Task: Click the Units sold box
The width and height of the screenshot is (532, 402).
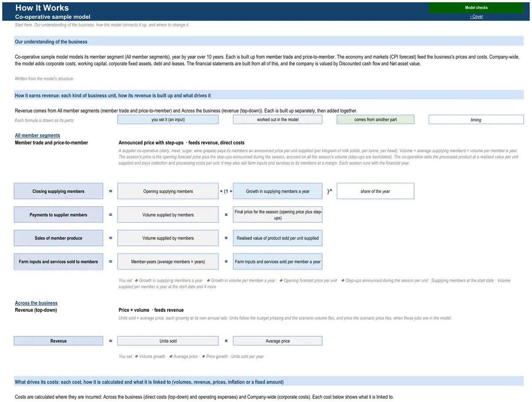Action: (x=168, y=341)
